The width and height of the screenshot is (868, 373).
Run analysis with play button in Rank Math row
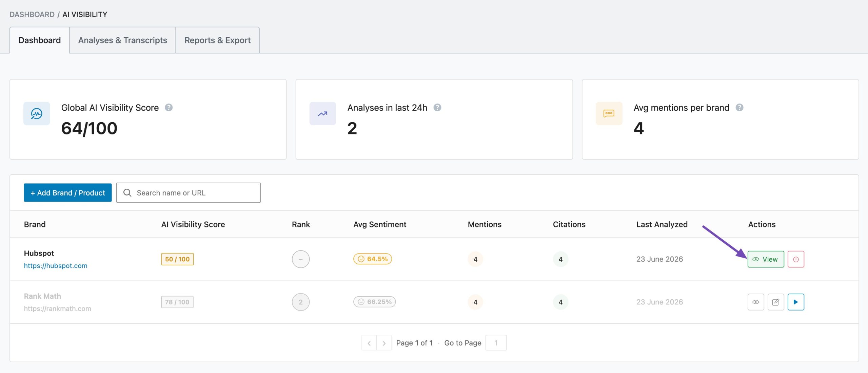coord(796,302)
